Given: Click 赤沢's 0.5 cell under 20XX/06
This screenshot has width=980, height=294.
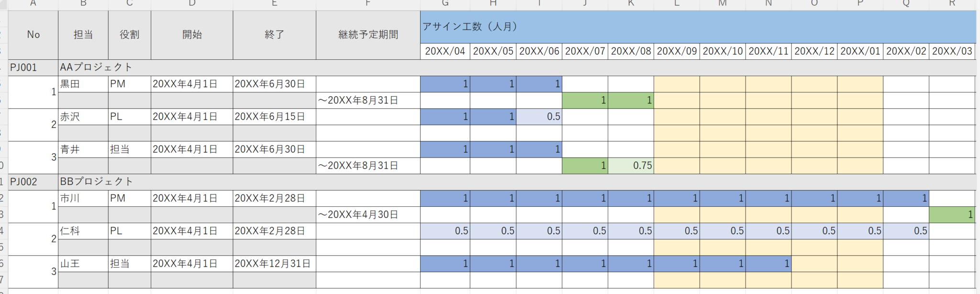Looking at the screenshot, I should pos(539,117).
